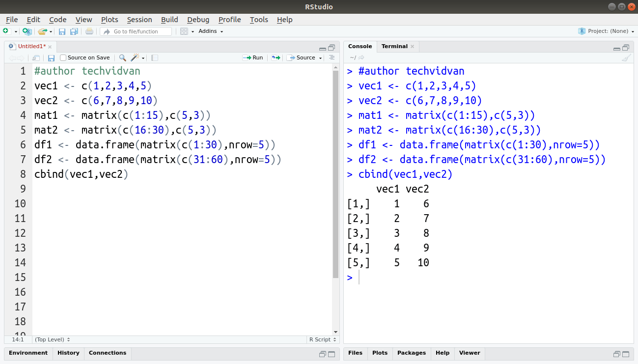Click the editor vertical scrollbar
Screen dimensions: 638x364
click(336, 174)
